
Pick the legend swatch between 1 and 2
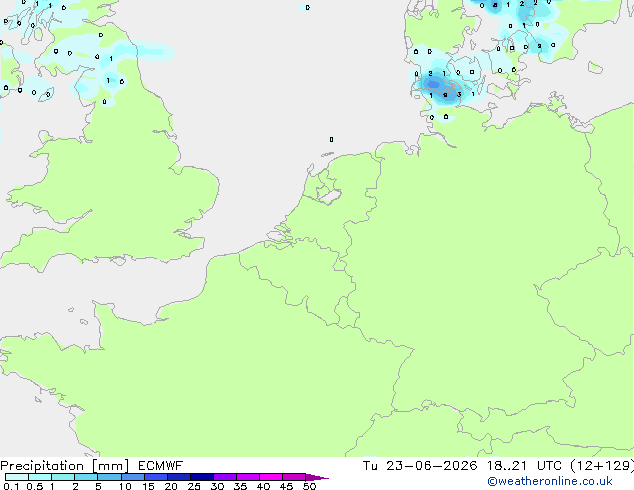pos(63,477)
